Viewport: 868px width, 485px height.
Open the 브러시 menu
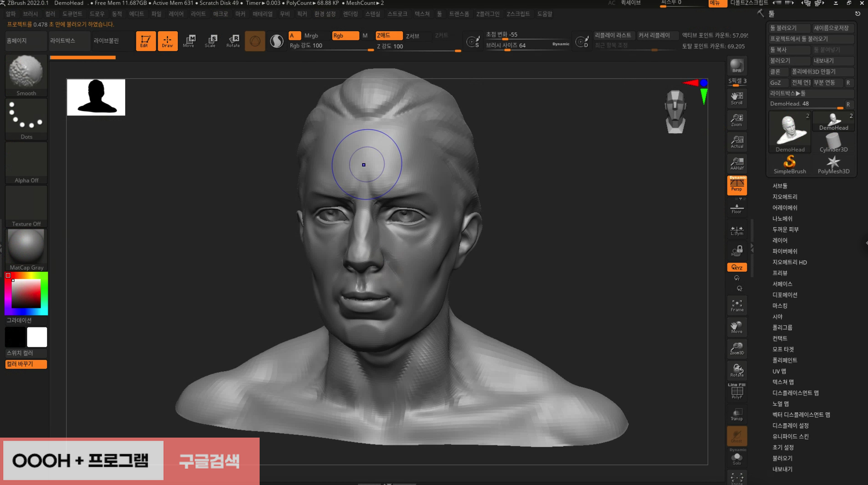30,14
